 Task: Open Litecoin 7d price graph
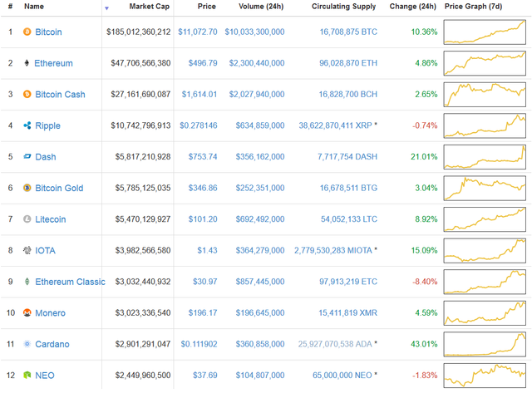485,219
